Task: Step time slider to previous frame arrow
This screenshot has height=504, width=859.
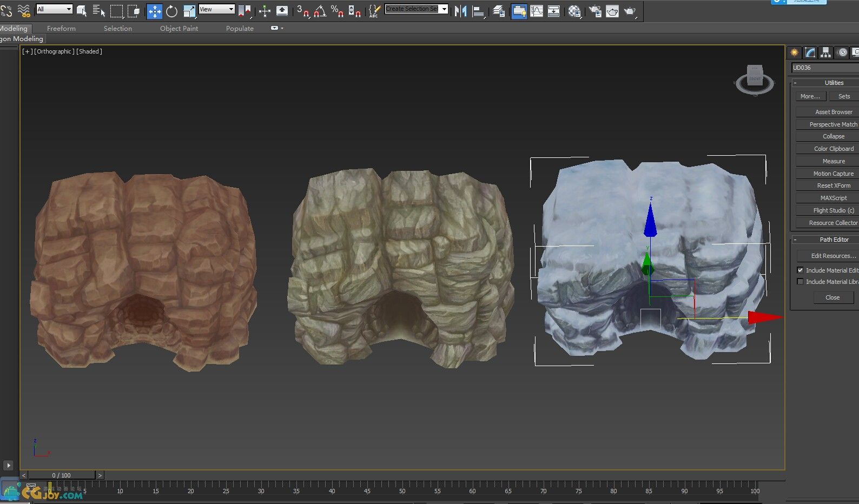Action: tap(24, 475)
